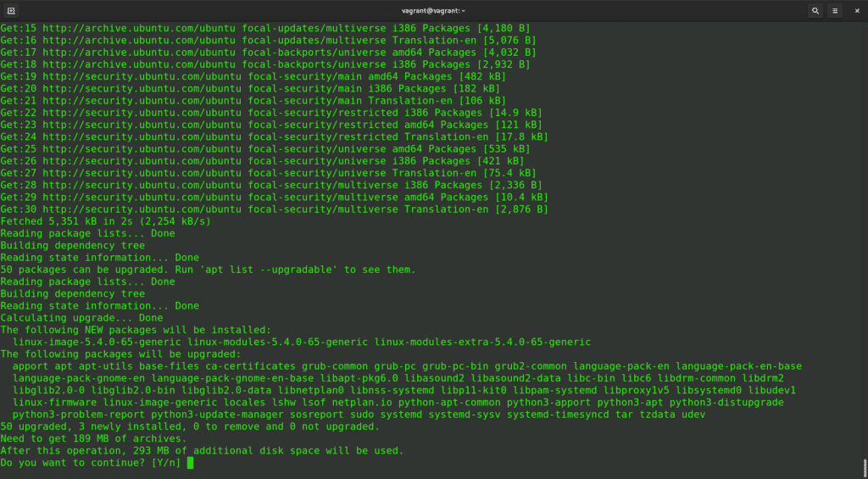
Task: Click the "50 packages can be upgraded" line
Action: click(209, 270)
